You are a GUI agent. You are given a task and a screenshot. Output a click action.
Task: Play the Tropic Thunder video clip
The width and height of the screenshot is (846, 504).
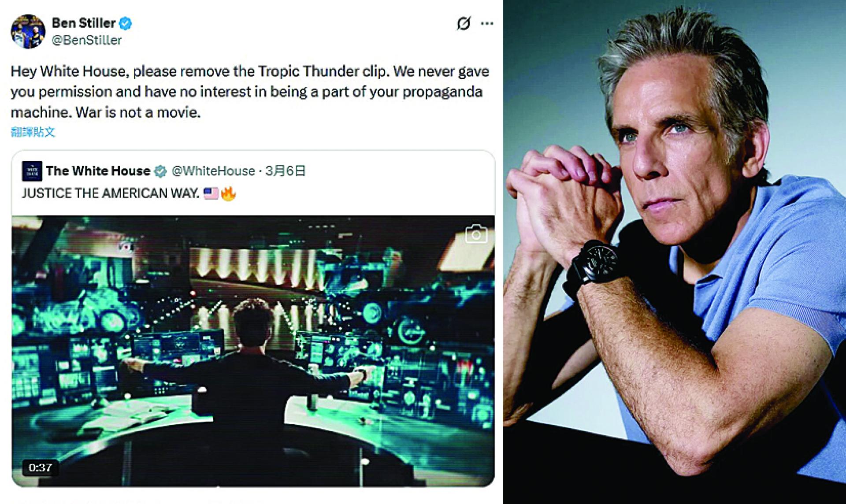[x=253, y=351]
